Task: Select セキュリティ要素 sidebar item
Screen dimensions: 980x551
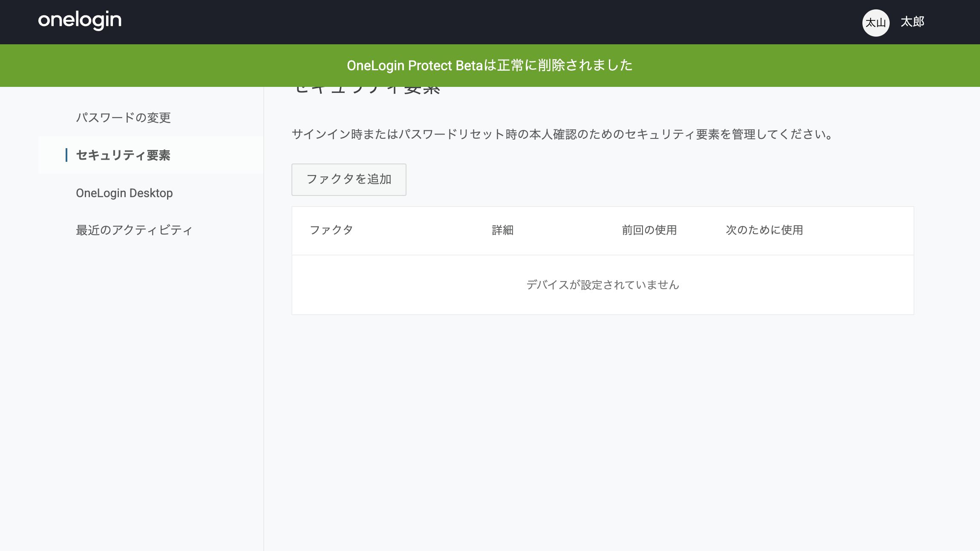Action: click(x=151, y=155)
